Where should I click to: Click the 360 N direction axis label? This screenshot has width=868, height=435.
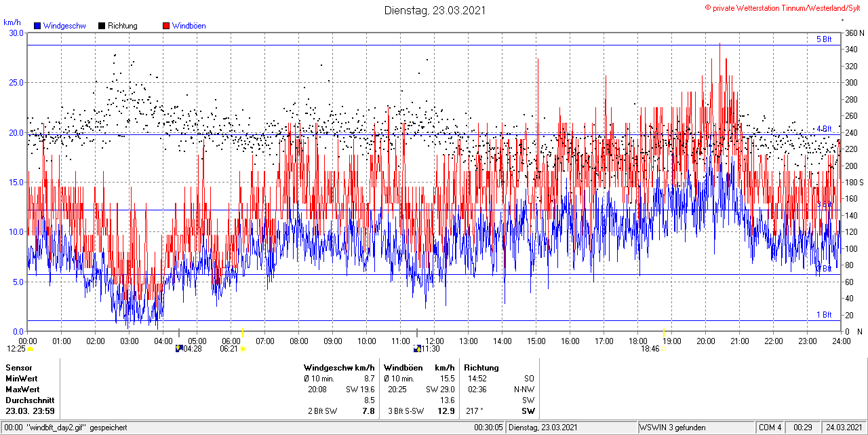[853, 33]
